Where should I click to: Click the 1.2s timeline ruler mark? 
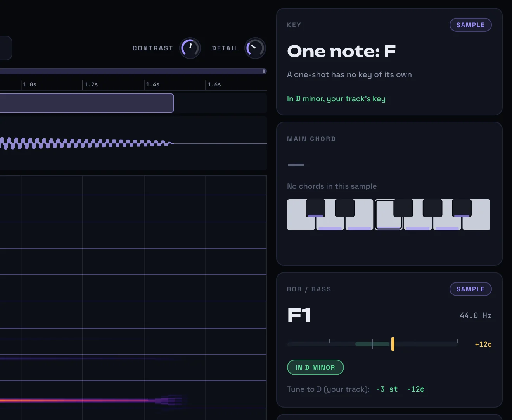(x=91, y=84)
